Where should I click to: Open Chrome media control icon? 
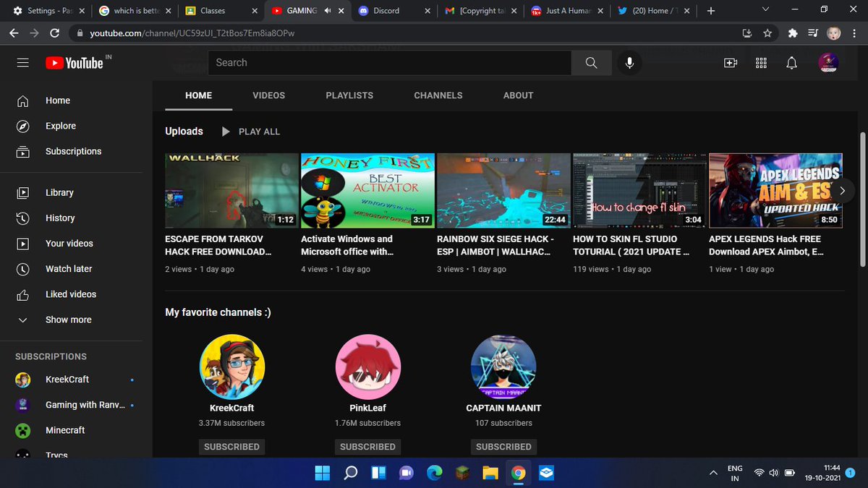click(x=813, y=33)
